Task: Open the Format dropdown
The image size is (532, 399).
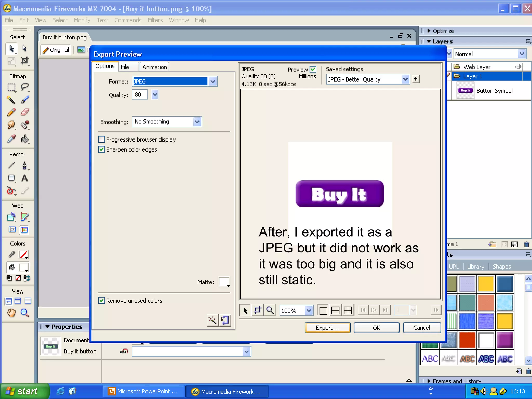Action: (x=213, y=82)
